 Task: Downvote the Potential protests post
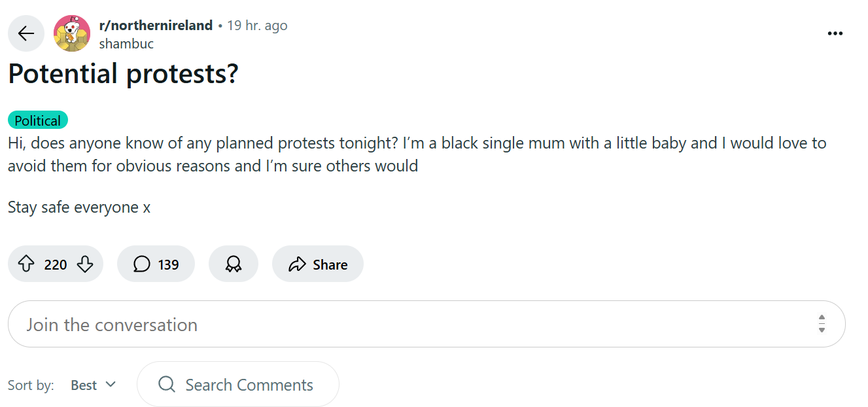pos(85,264)
